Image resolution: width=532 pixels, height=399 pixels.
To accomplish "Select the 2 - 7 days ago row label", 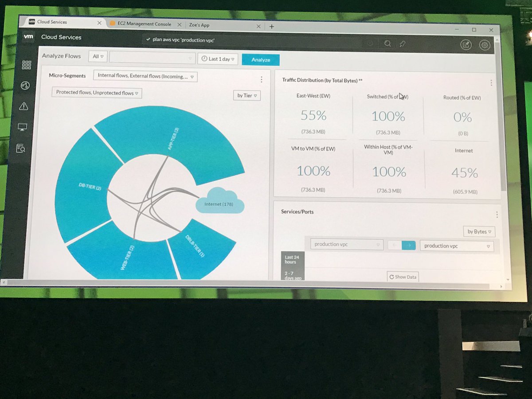I will coord(292,275).
